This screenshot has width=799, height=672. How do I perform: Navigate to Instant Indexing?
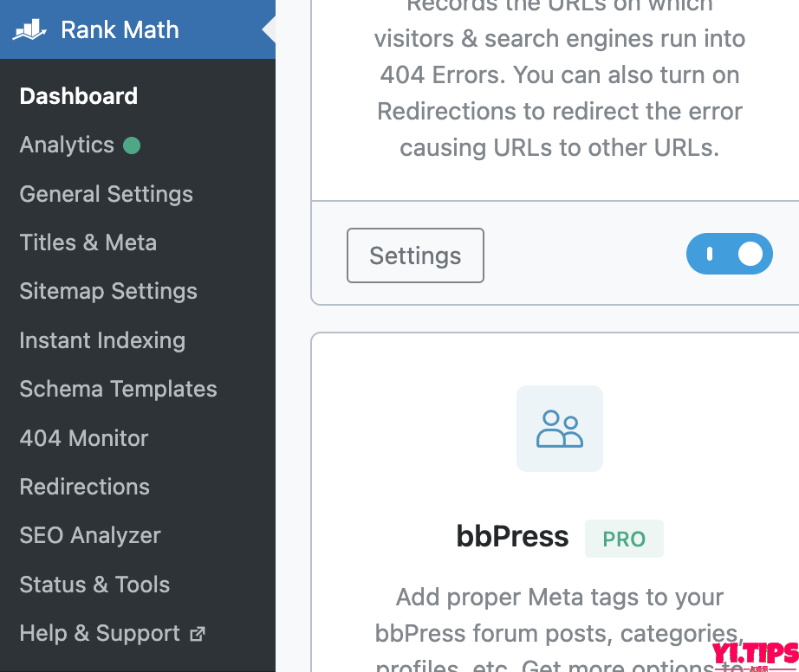click(x=102, y=340)
